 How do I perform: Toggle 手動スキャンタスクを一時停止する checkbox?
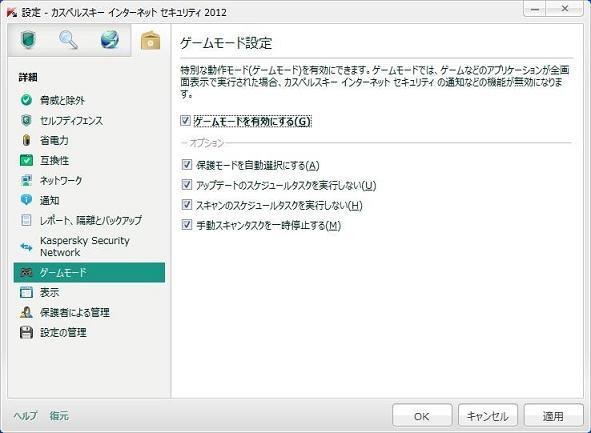point(187,225)
